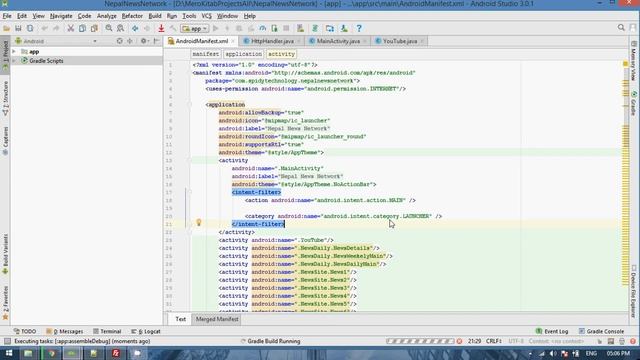The width and height of the screenshot is (640, 360).
Task: Switch to the YouTube.java tab
Action: 400,41
